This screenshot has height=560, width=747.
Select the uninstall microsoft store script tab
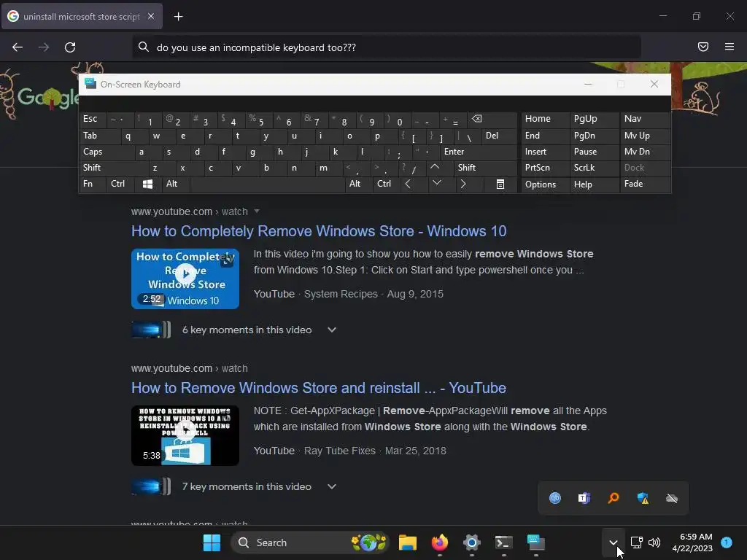point(82,16)
